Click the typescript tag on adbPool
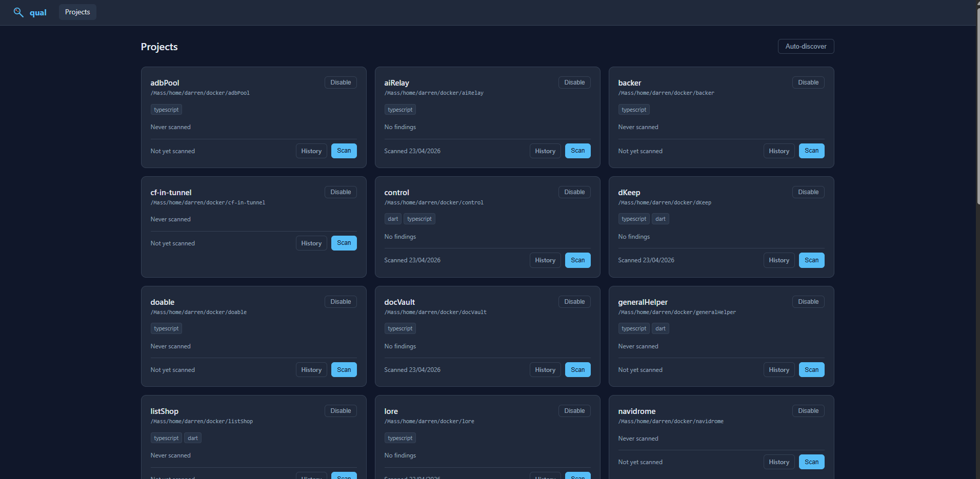 click(166, 109)
